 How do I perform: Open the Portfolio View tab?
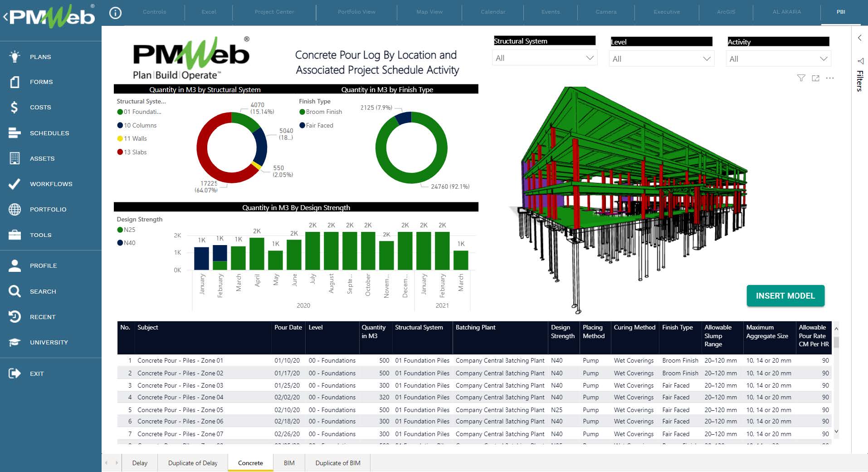tap(356, 12)
